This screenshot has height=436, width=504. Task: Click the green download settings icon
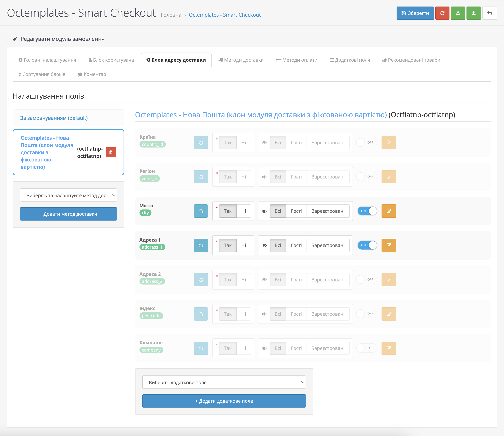[458, 13]
